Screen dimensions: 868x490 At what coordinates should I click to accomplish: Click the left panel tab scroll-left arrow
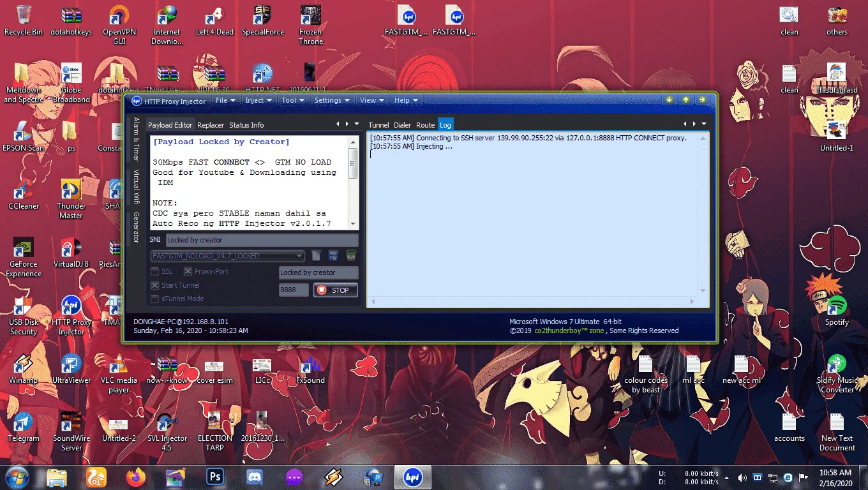click(338, 124)
